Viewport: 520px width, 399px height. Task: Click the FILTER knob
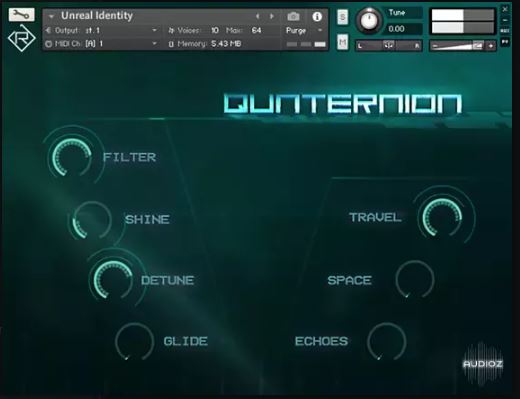click(x=72, y=157)
